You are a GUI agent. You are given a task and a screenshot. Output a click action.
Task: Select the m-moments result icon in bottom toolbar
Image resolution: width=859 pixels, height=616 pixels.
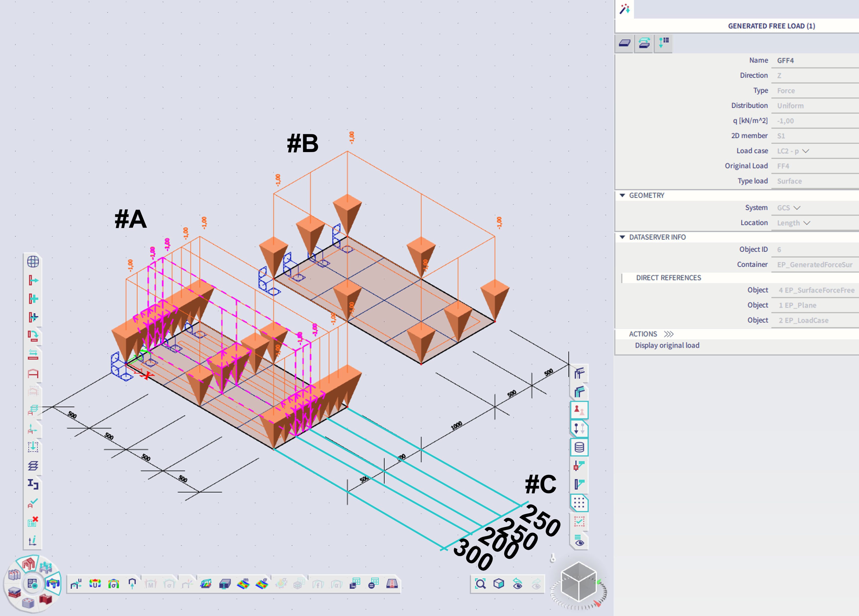pyautogui.click(x=244, y=584)
